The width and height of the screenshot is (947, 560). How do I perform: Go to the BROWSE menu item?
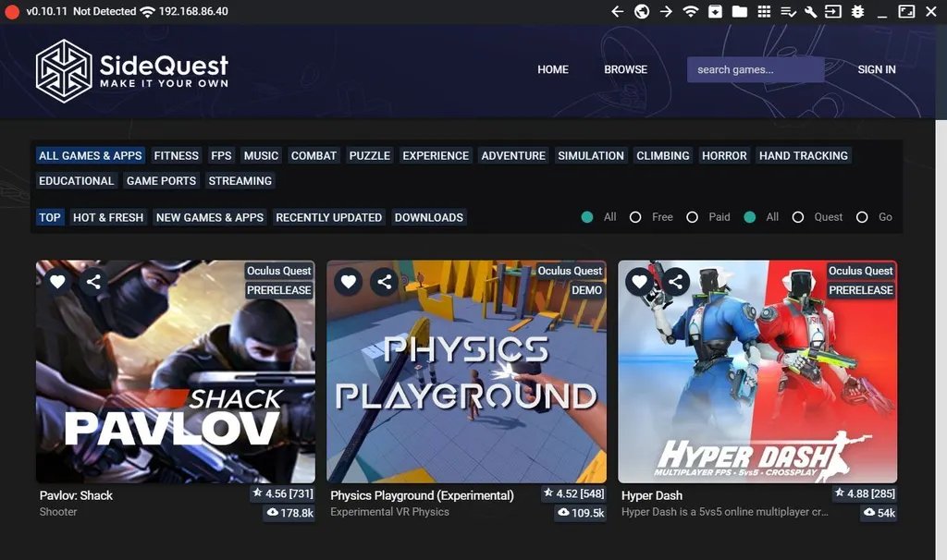click(x=625, y=69)
